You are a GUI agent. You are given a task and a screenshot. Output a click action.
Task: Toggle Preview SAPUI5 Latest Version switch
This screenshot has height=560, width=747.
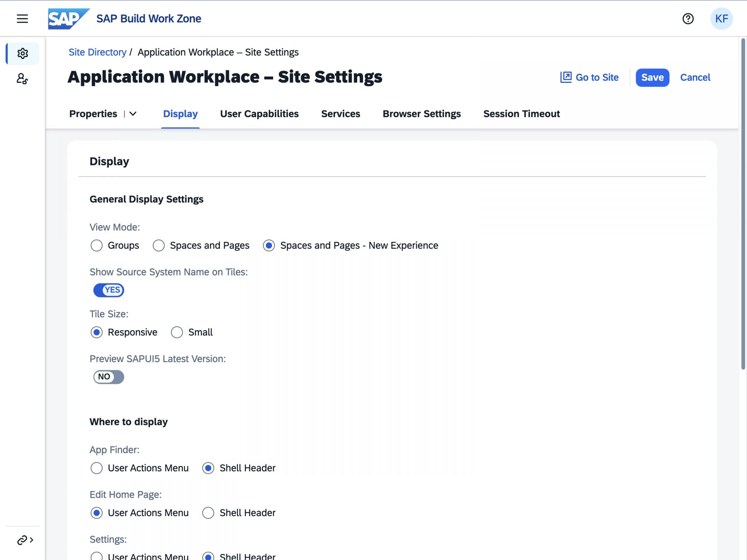coord(109,377)
